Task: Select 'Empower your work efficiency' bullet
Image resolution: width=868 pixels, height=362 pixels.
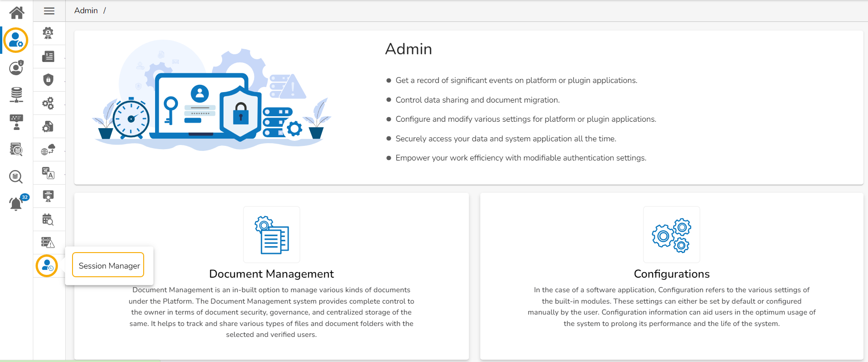Action: (521, 158)
